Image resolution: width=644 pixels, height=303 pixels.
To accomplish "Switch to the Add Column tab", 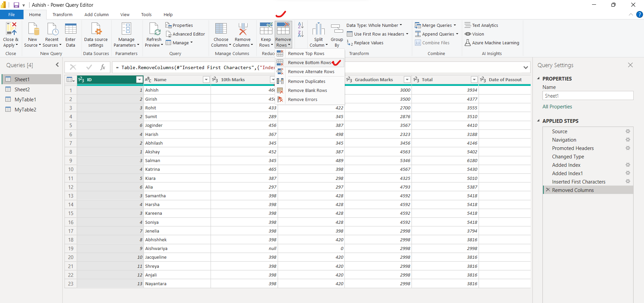I will coord(96,14).
